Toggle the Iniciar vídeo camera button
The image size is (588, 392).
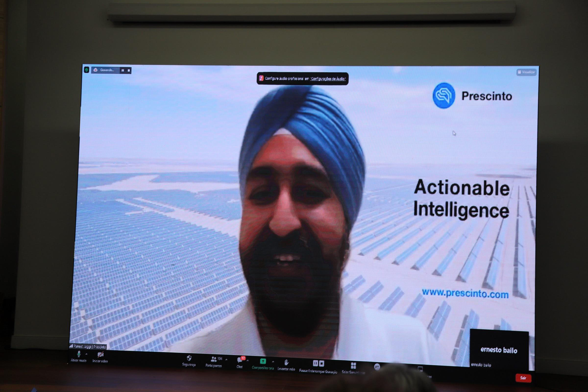(100, 357)
